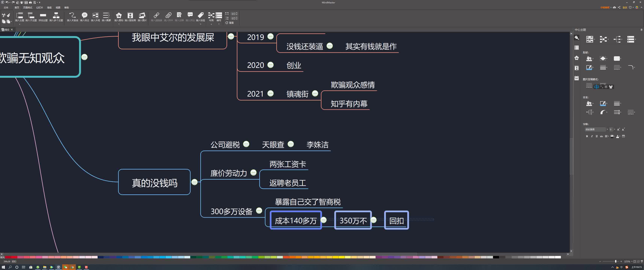Viewport: 644px width, 270px height.
Task: Click the Reset (重置) button
Action: [x=230, y=23]
